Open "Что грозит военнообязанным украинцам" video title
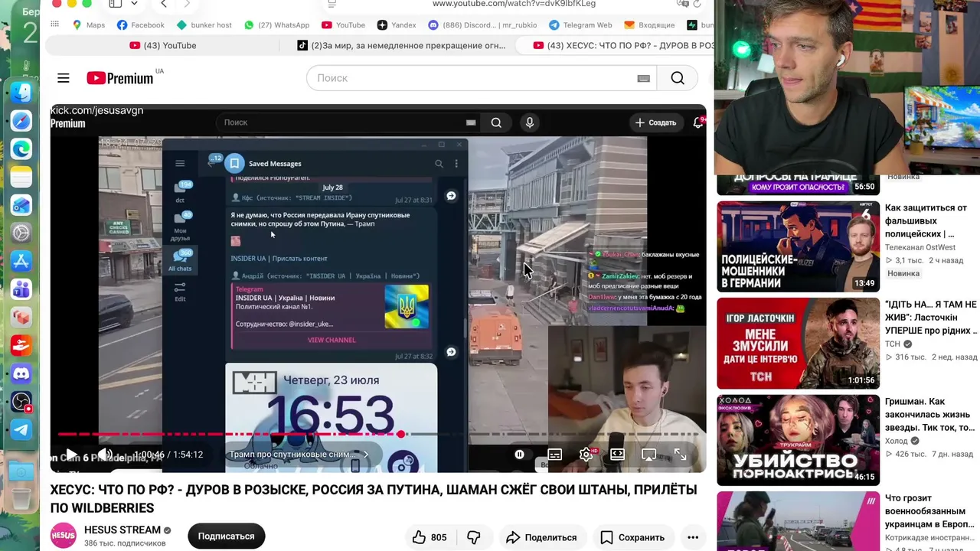 [x=931, y=511]
